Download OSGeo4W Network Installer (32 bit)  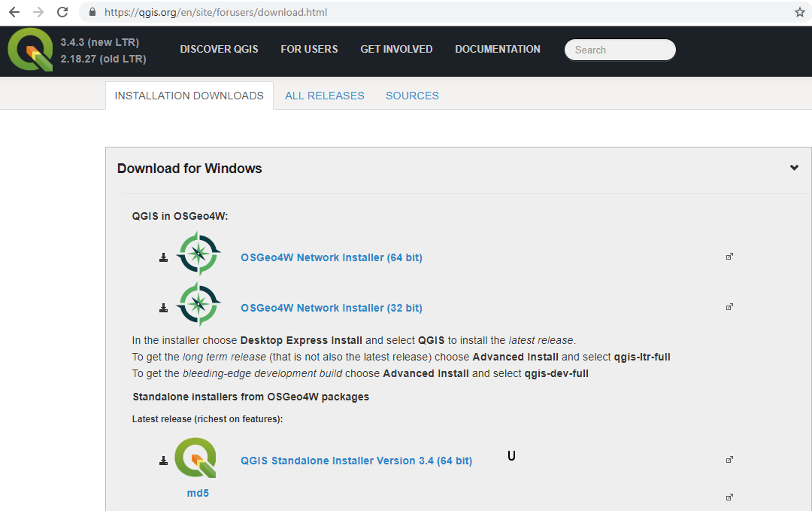[332, 308]
